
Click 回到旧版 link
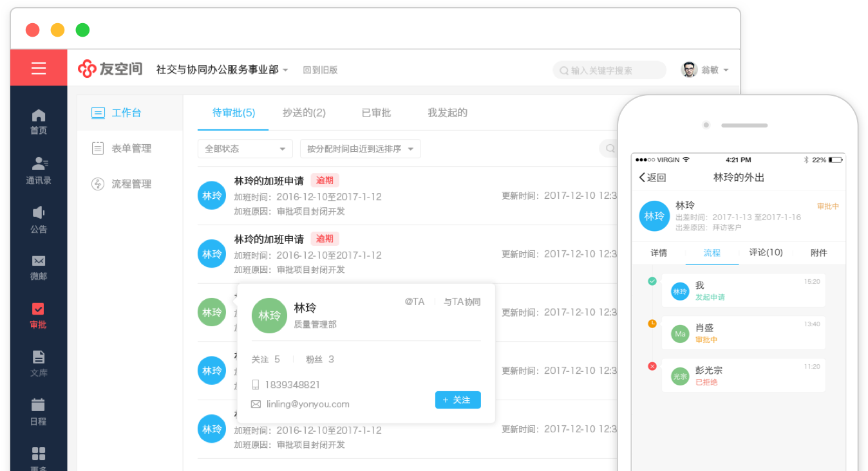coord(320,70)
